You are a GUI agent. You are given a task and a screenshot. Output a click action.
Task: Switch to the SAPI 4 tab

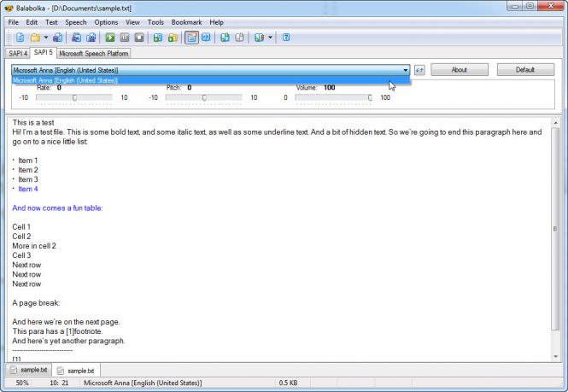click(x=18, y=53)
